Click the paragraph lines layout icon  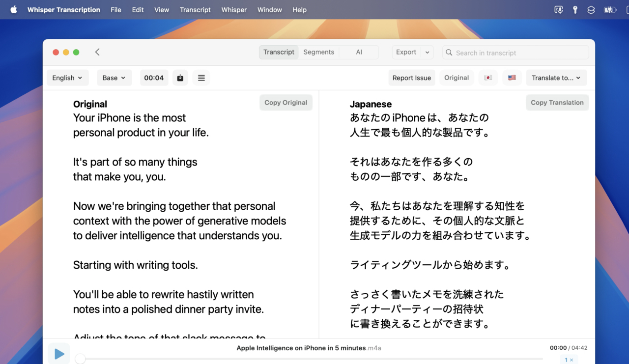tap(201, 78)
